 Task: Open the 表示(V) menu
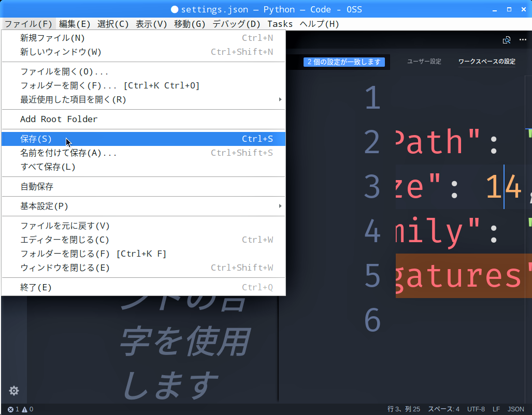(151, 24)
